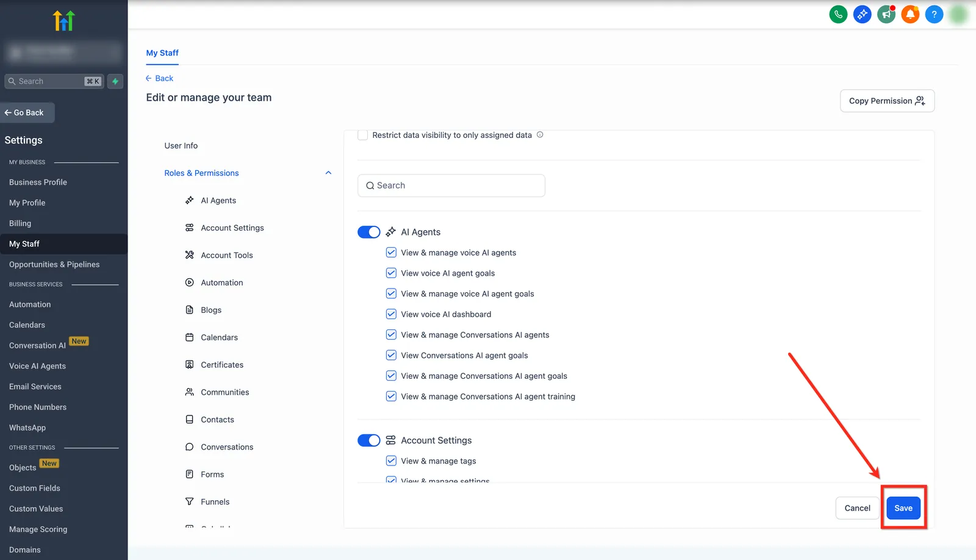976x560 pixels.
Task: Turn off the AI Agents toggle
Action: (x=368, y=232)
